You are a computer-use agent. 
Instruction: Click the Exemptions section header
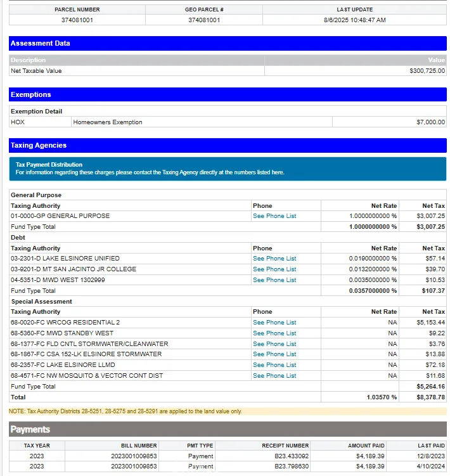pos(228,94)
